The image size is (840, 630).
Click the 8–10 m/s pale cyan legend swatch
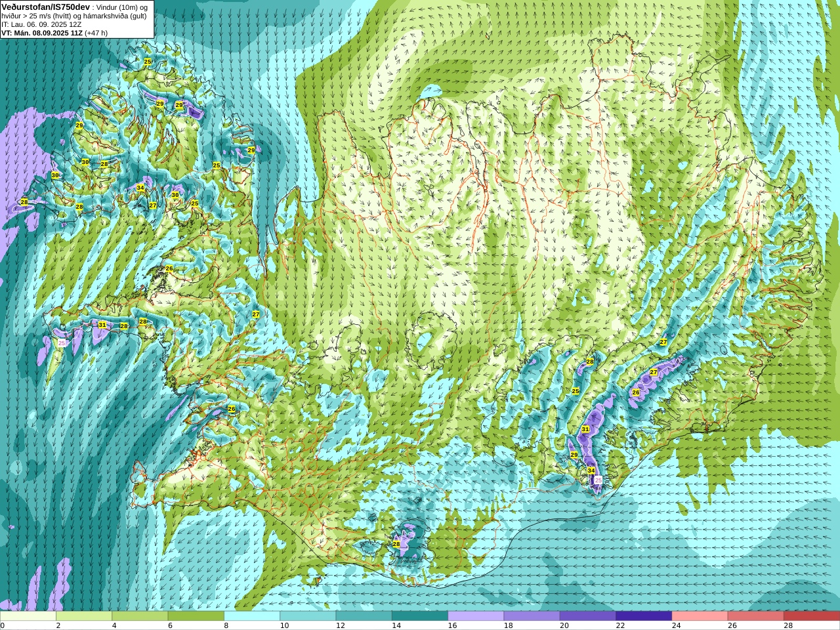click(x=252, y=616)
